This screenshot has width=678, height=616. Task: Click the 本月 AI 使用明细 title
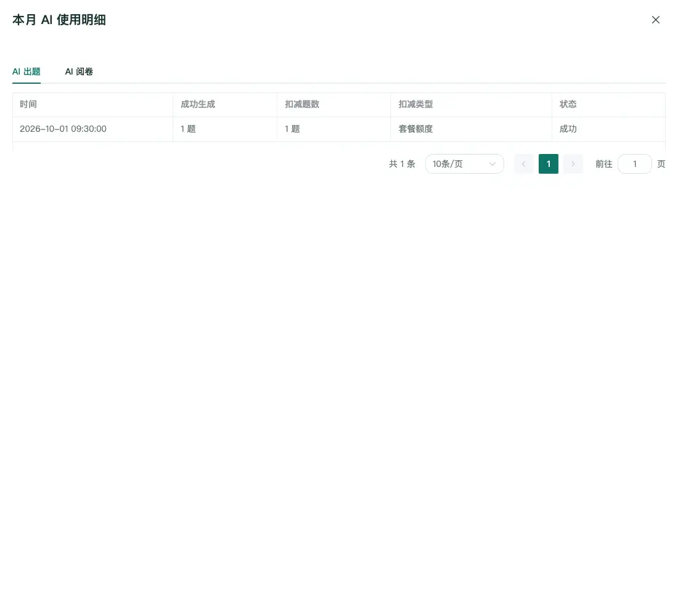coord(59,20)
